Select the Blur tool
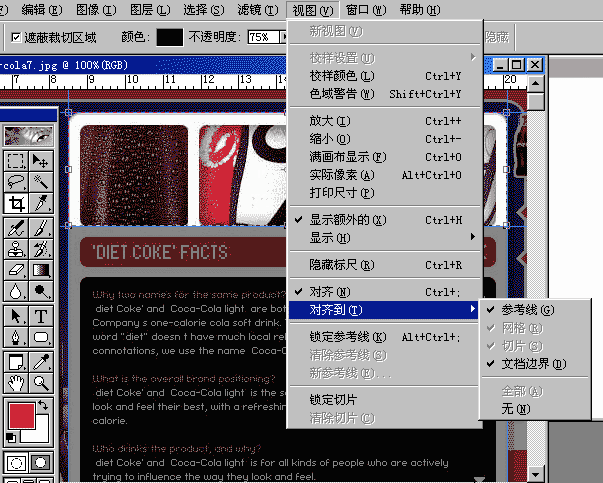603x483 pixels. (x=16, y=291)
